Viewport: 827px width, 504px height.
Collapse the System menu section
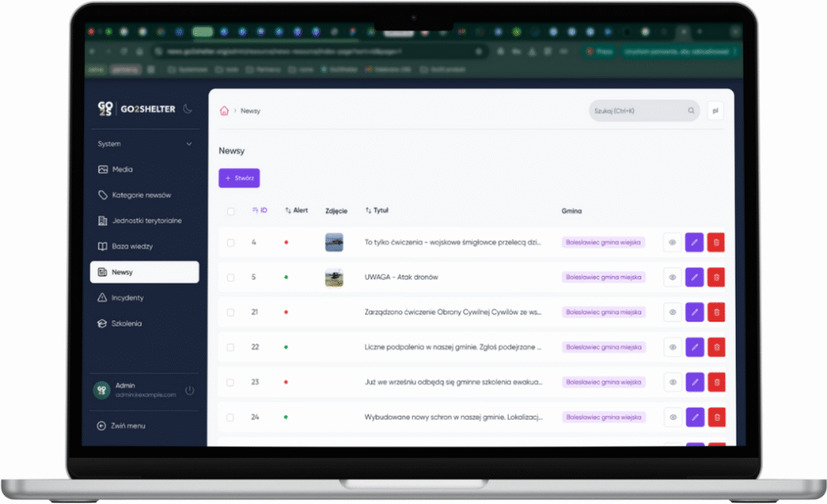point(189,144)
